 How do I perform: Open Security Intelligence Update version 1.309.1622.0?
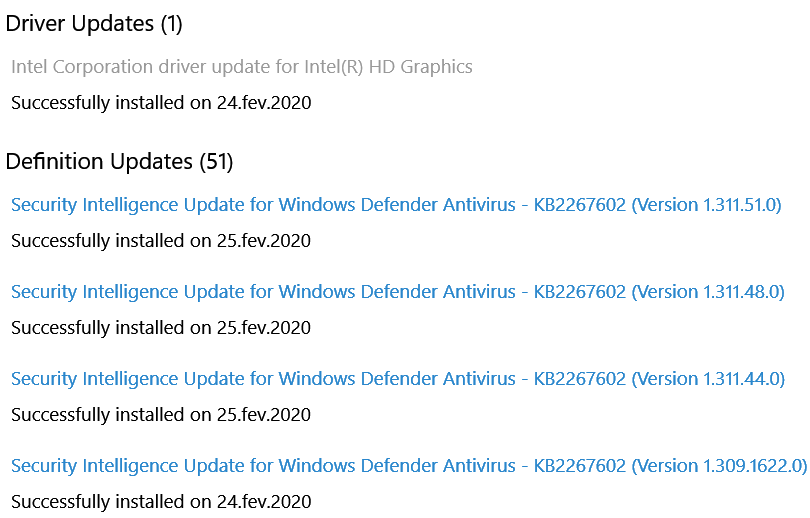(408, 466)
